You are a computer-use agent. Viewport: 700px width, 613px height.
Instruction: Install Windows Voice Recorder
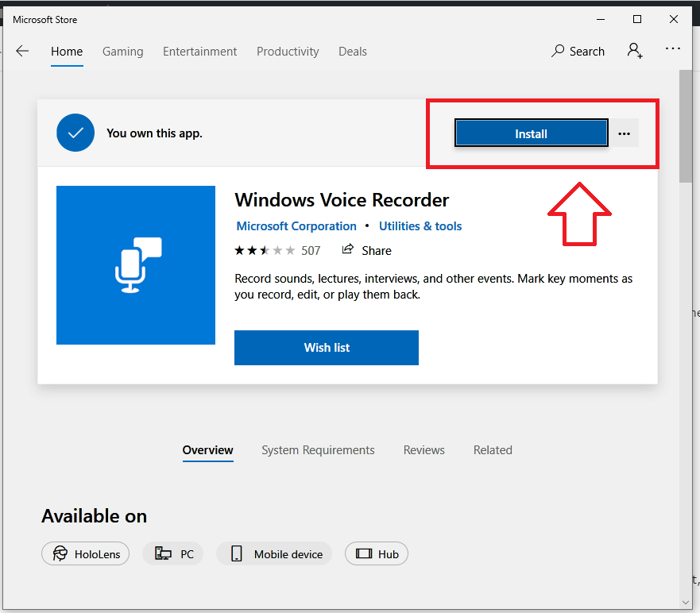click(x=532, y=133)
